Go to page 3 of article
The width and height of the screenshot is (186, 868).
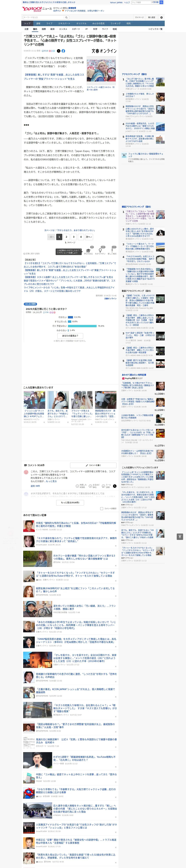tap(74, 237)
